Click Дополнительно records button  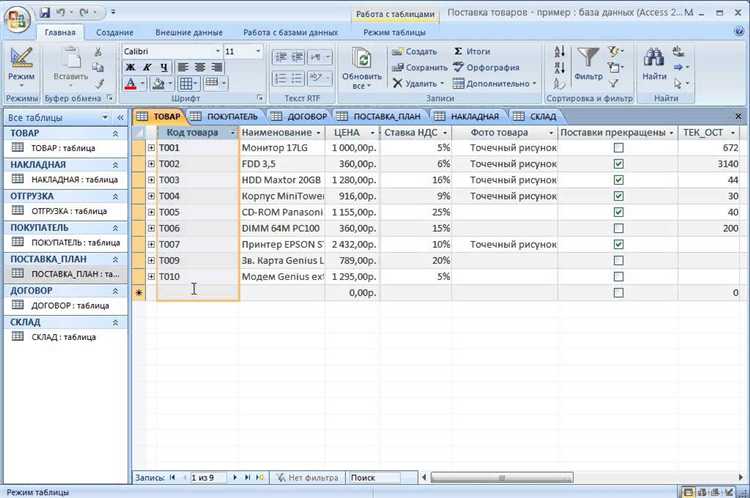[495, 84]
